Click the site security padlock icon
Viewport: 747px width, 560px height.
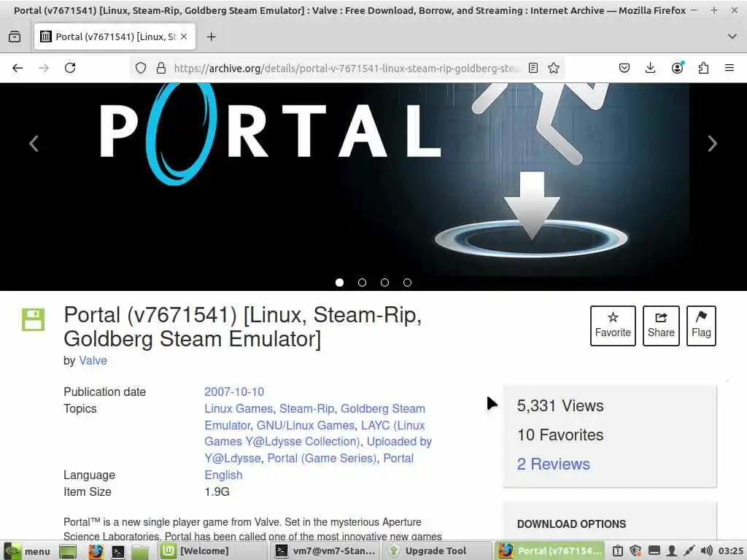[161, 68]
